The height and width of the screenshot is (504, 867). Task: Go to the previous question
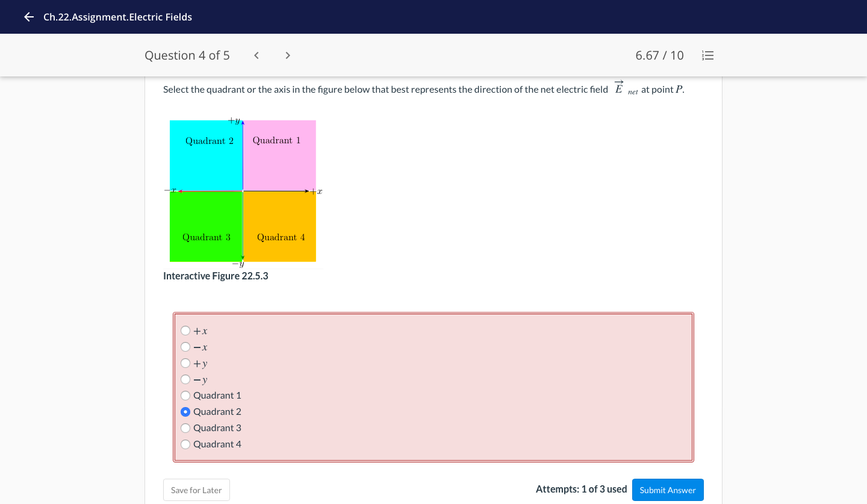coord(256,55)
